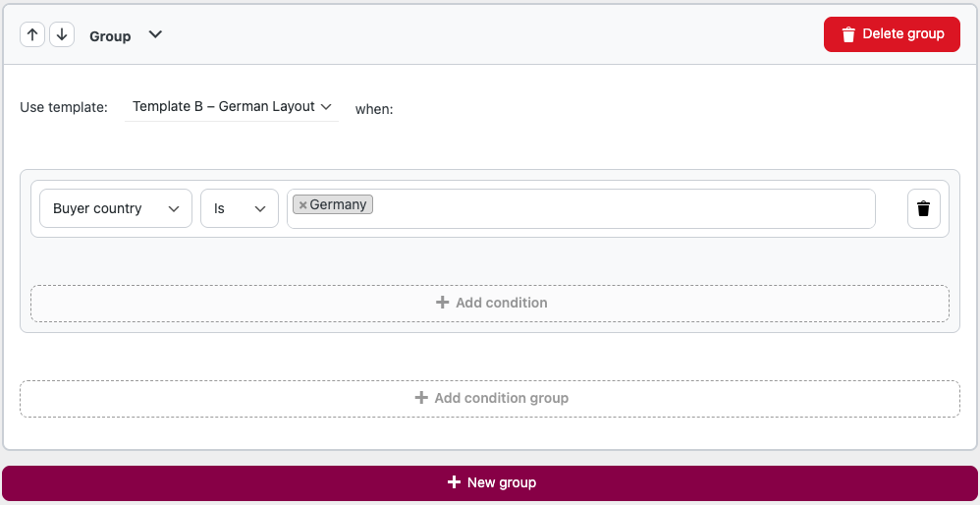Collapse the Group section with the chevron
The height and width of the screenshot is (505, 980).
(x=155, y=35)
